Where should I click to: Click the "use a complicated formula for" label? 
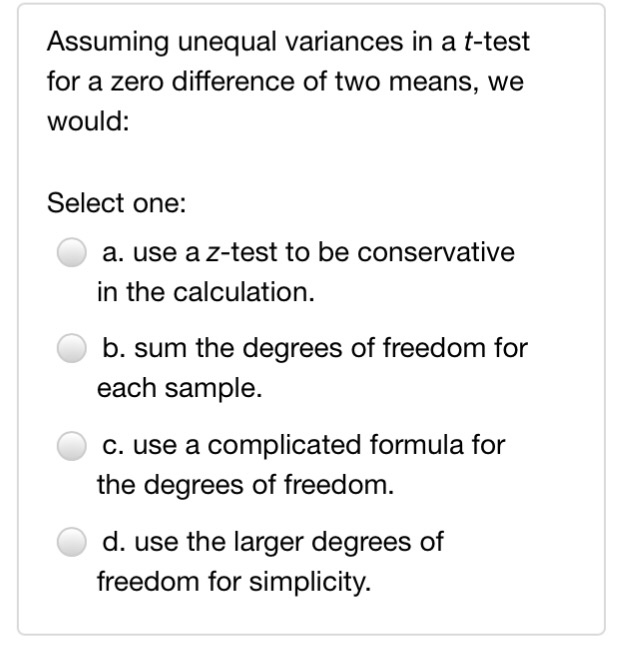[319, 445]
